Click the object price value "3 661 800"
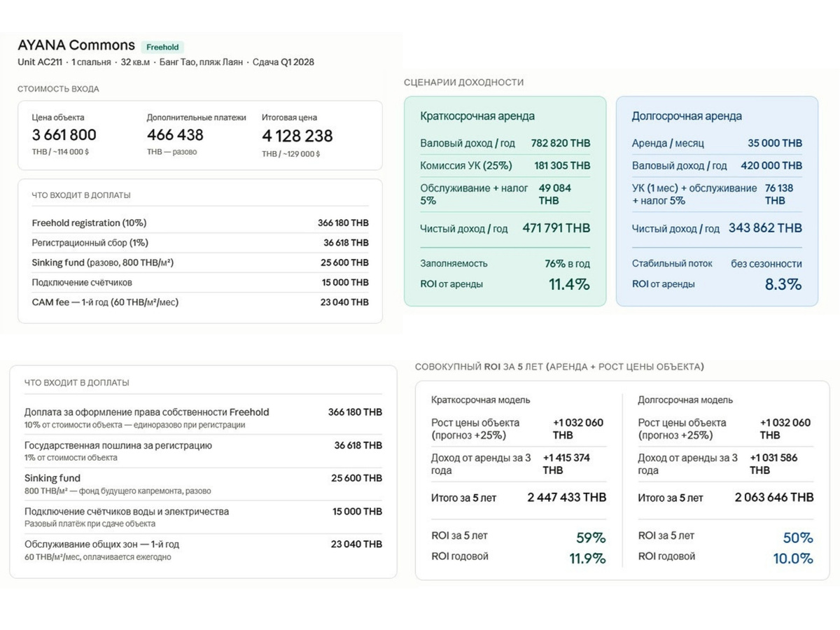The height and width of the screenshot is (630, 840). (64, 135)
